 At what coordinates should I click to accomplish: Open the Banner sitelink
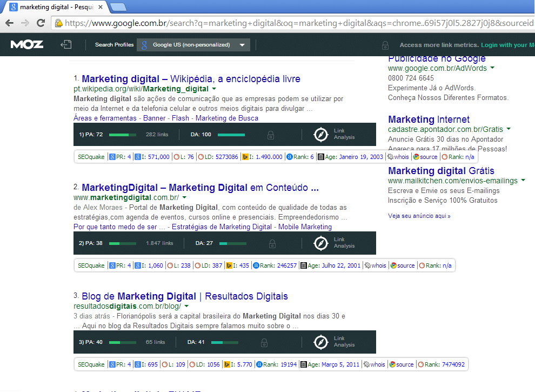pos(154,118)
